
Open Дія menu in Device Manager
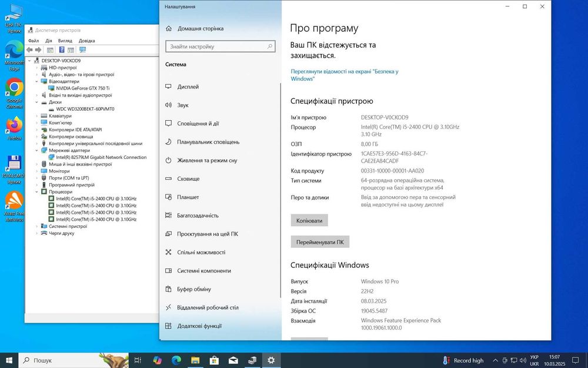coord(49,41)
